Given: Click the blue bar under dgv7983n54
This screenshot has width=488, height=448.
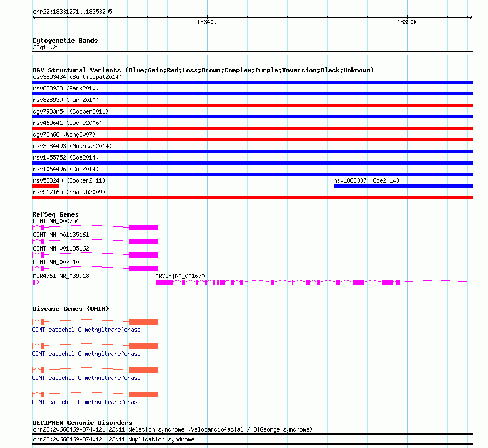Looking at the screenshot, I should click(252, 117).
